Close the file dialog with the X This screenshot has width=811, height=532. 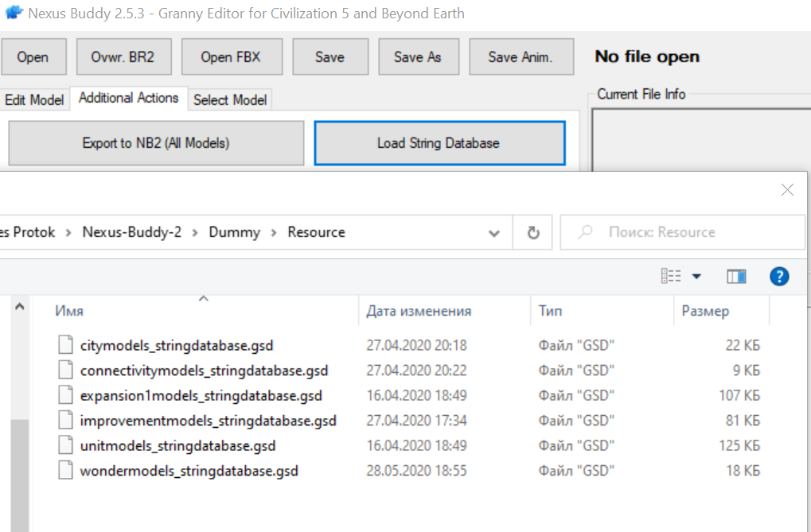[787, 190]
